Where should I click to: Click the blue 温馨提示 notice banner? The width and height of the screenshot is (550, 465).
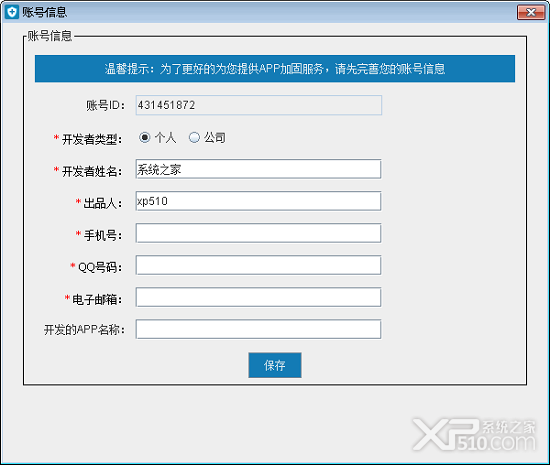coord(275,68)
